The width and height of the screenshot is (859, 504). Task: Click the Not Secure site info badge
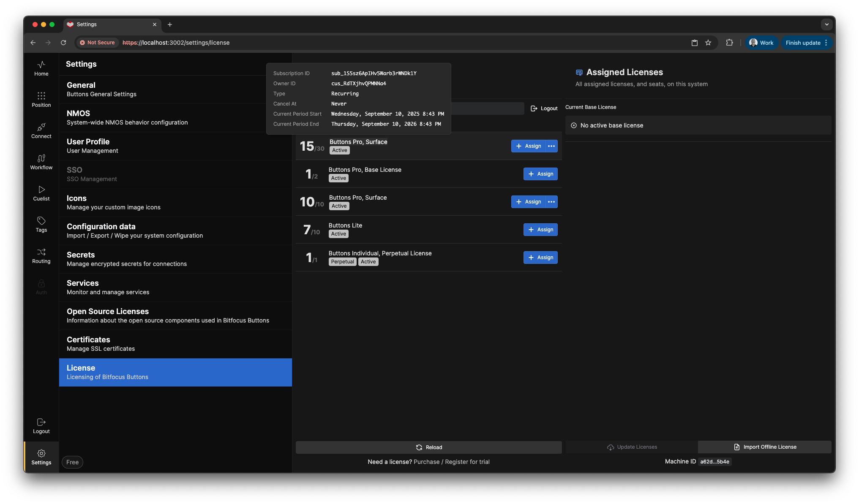coord(98,43)
